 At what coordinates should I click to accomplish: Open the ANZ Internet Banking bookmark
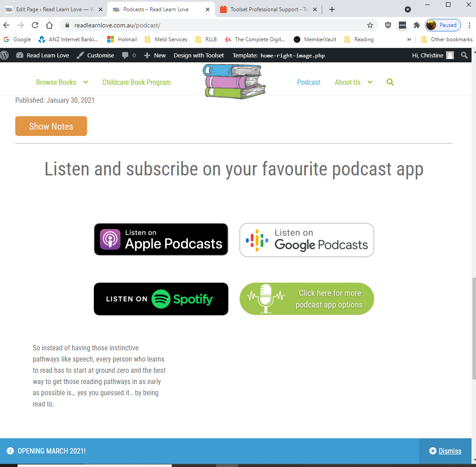point(68,39)
